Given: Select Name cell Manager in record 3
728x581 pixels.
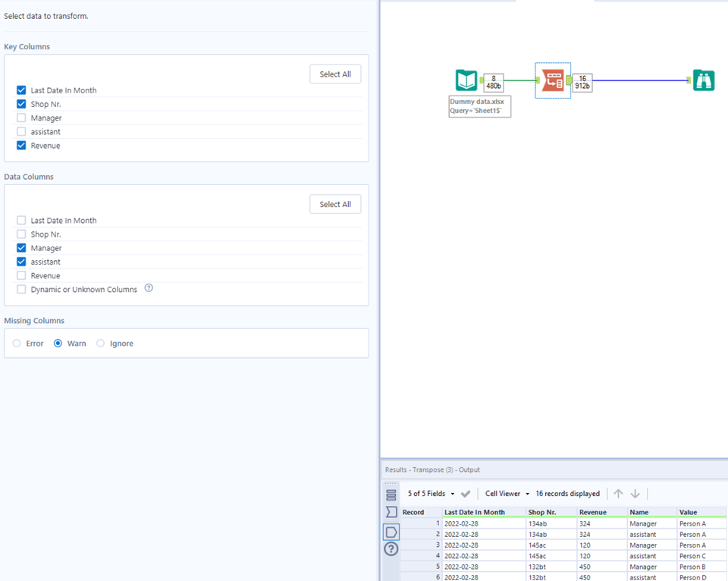Looking at the screenshot, I should 652,545.
